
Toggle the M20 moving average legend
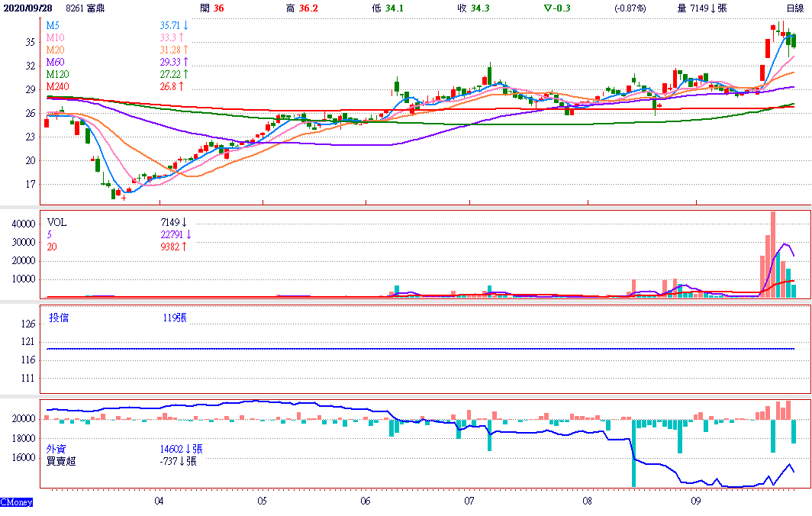55,50
